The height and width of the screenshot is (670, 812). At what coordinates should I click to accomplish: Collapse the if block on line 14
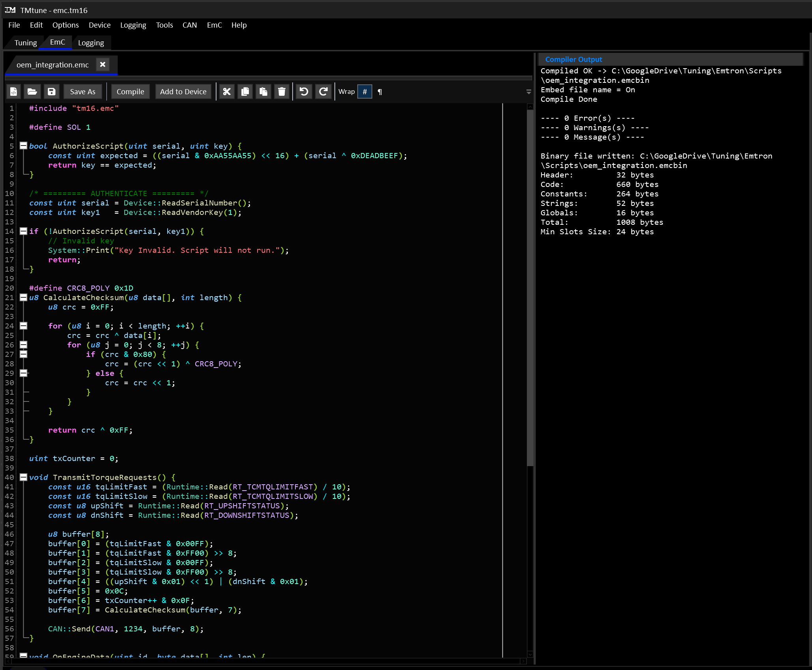(x=24, y=231)
